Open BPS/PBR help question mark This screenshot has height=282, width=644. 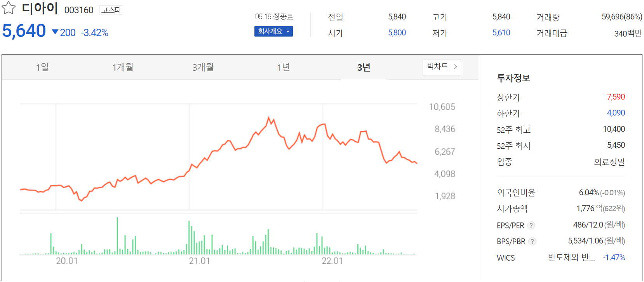pos(532,241)
